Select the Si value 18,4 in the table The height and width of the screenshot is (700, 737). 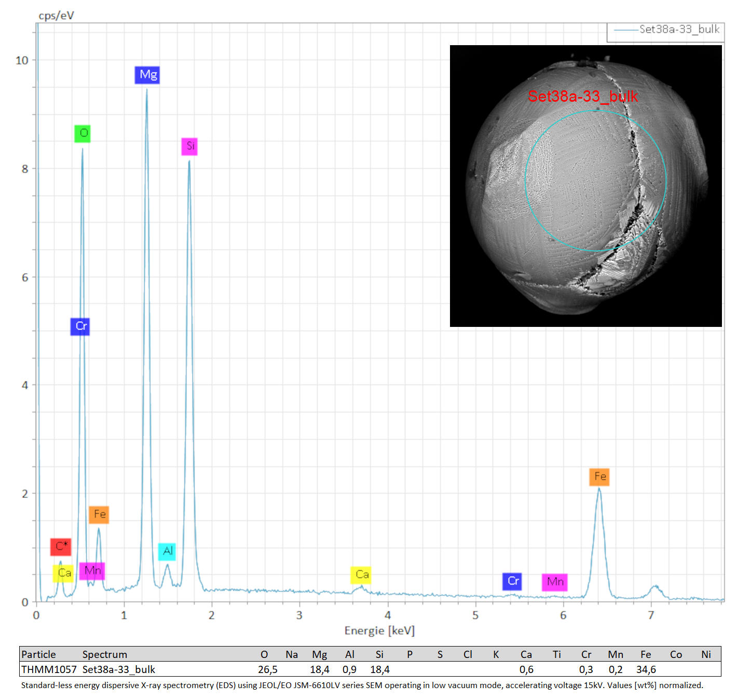coord(380,669)
